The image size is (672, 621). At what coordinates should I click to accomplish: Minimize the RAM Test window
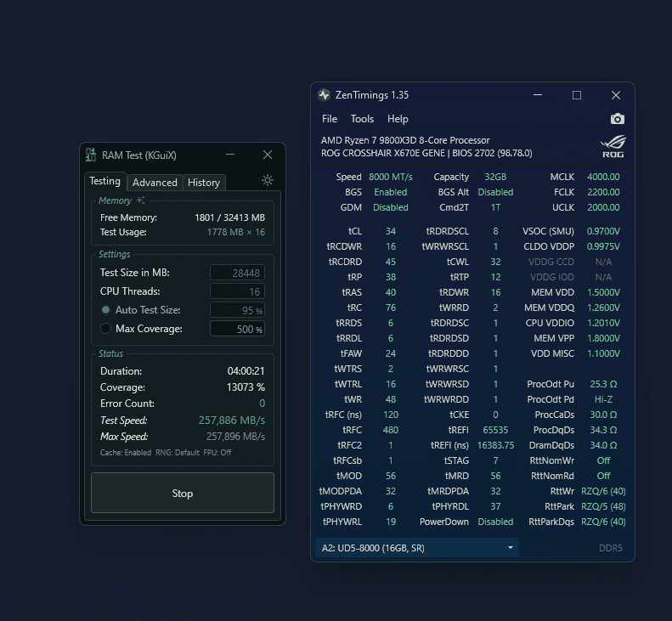click(x=230, y=155)
